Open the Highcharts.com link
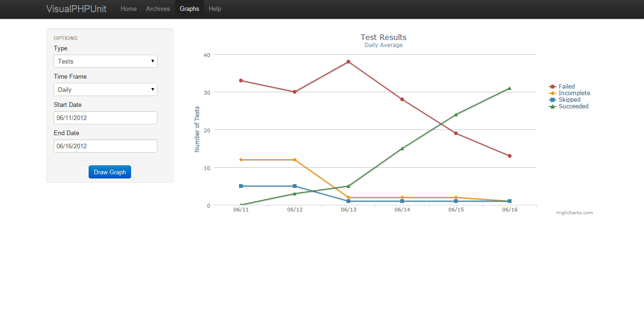Screen dimensions: 644x324 [x=575, y=212]
